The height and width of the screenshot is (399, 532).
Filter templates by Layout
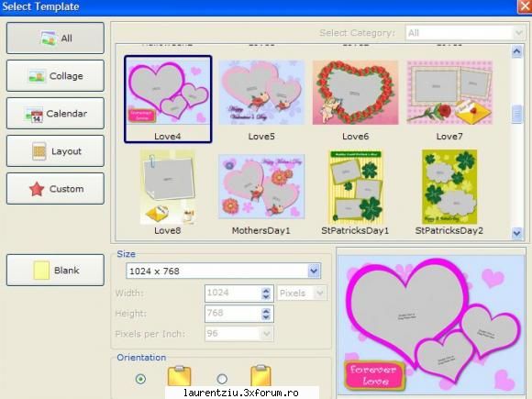click(x=55, y=151)
